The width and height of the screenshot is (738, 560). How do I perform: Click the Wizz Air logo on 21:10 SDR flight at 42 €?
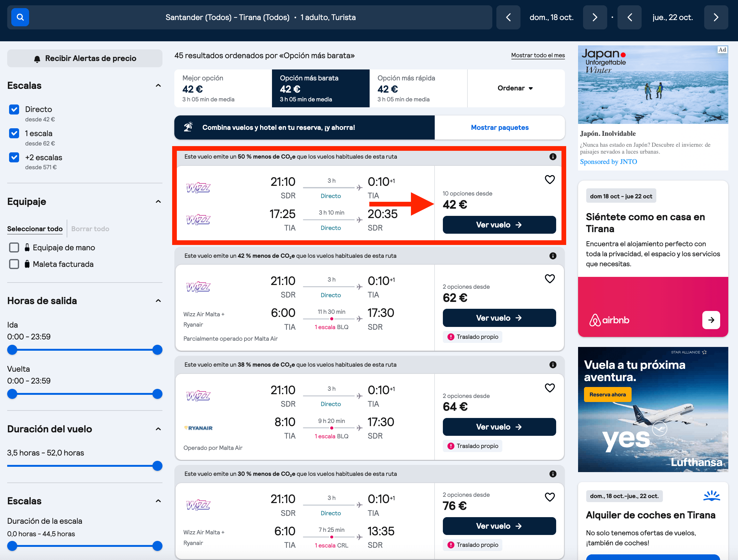click(x=198, y=188)
